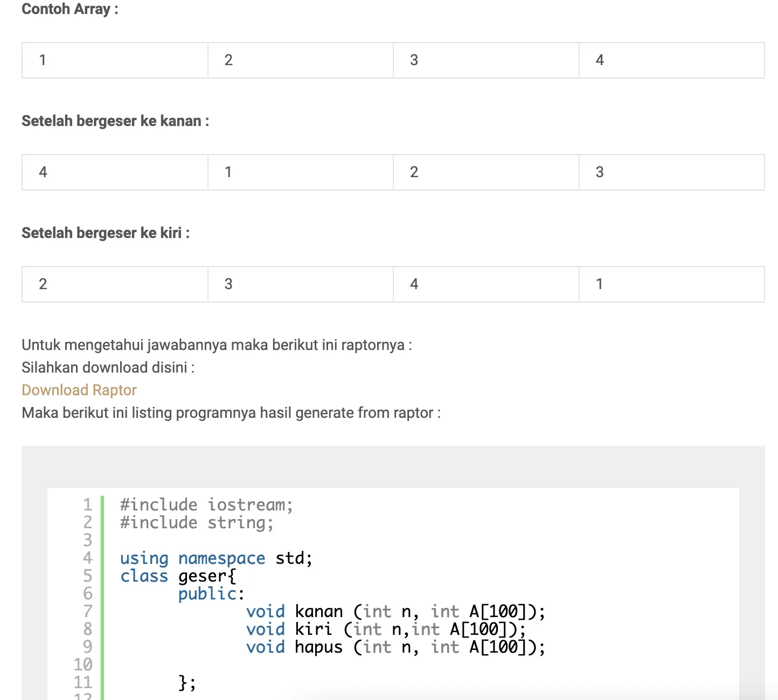This screenshot has height=700, width=778.
Task: Click the 'class geser{' code line
Action: pos(178,576)
